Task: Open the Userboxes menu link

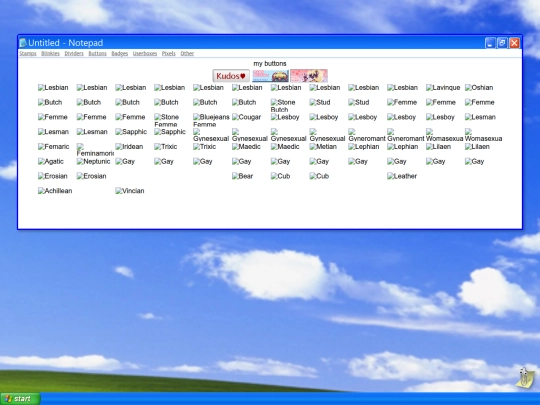Action: (145, 53)
